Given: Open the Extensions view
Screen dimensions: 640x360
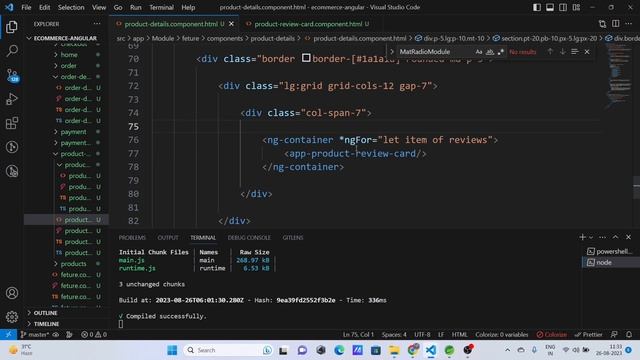Looking at the screenshot, I should coord(12,123).
